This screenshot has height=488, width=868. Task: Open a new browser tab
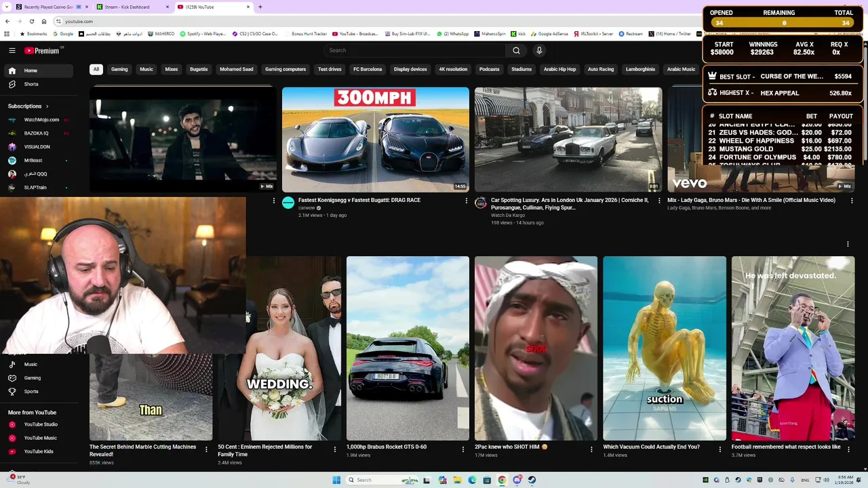pos(260,7)
